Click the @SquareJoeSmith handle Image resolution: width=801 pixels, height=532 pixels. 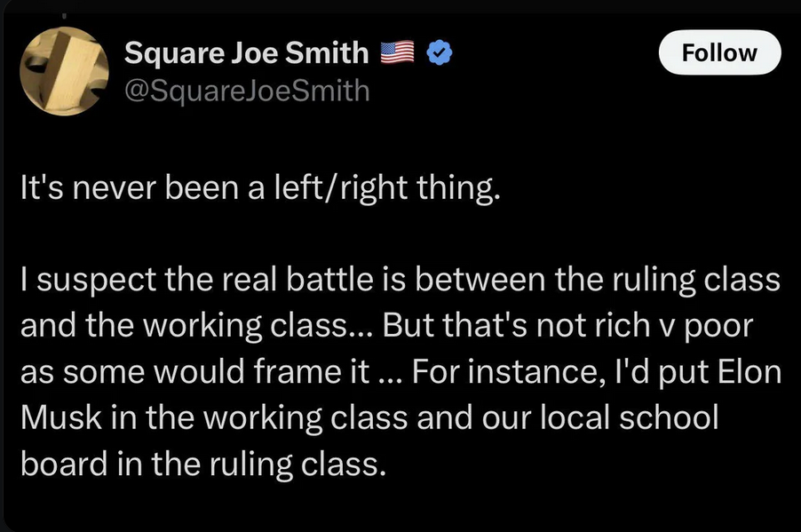[x=247, y=91]
